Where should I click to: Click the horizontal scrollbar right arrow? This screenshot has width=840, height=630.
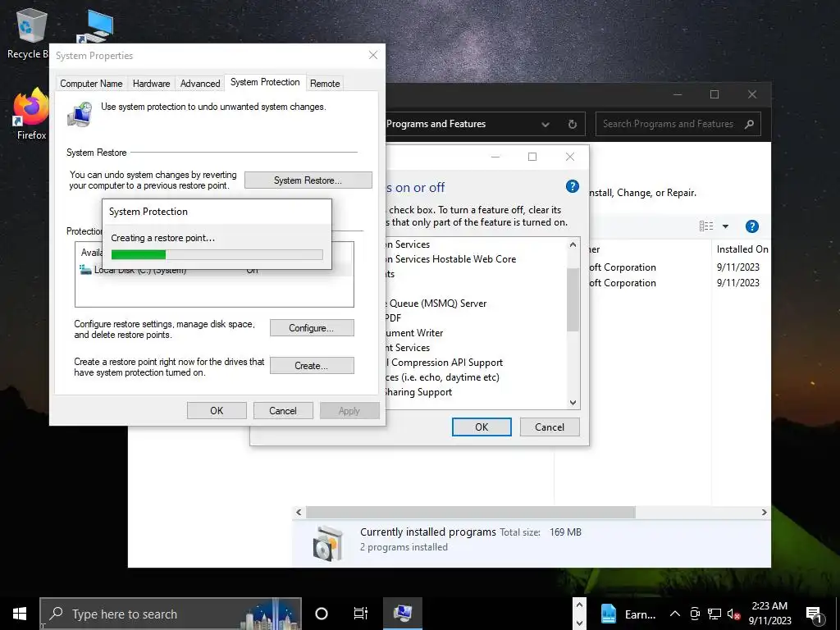[x=764, y=512]
